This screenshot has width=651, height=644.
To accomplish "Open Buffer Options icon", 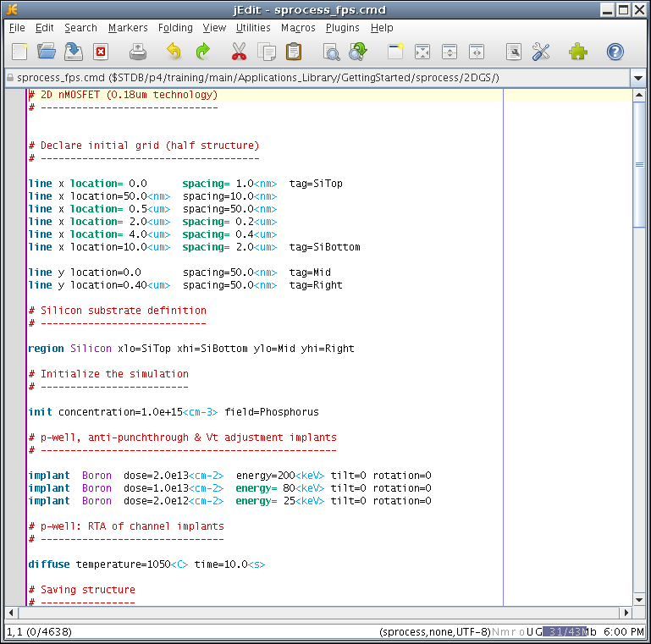I will 514,52.
